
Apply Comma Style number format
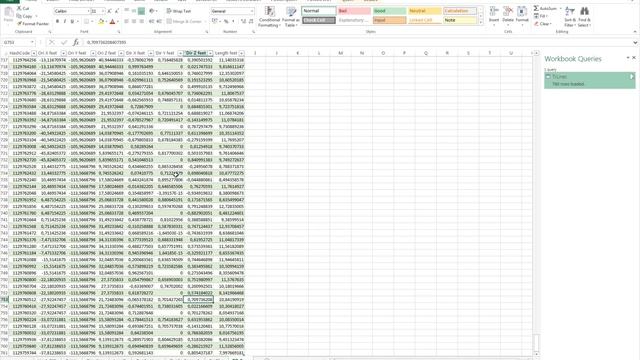pos(233,22)
